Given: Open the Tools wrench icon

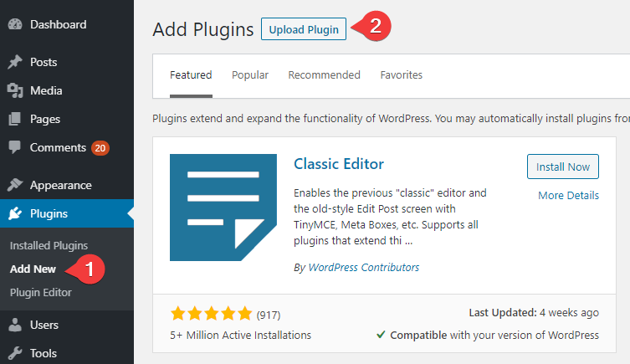Looking at the screenshot, I should tap(15, 353).
